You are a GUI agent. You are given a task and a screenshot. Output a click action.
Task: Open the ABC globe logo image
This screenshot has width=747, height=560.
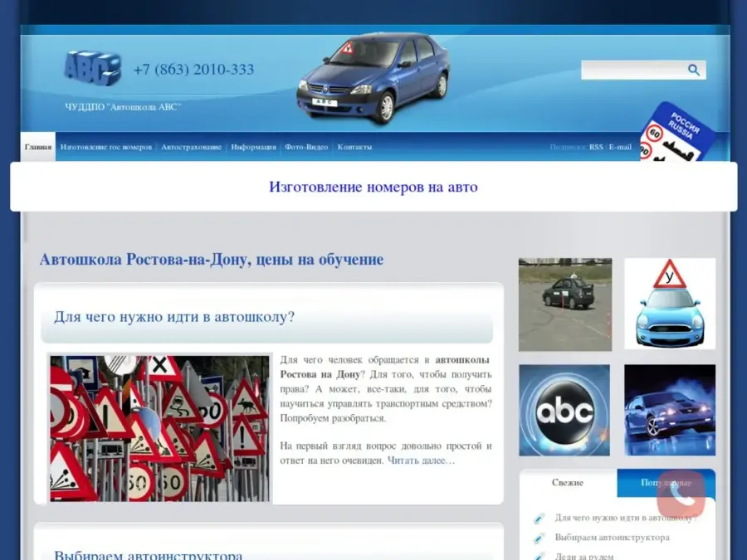[x=564, y=410]
